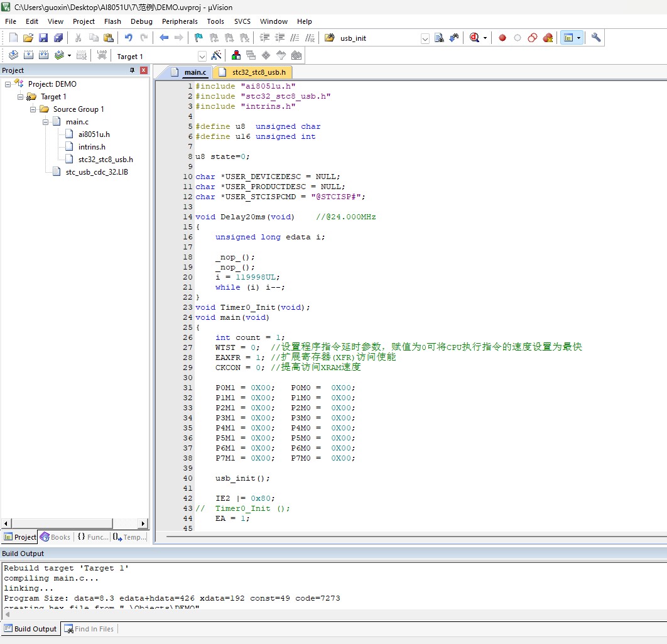This screenshot has height=644, width=667.
Task: Switch to stc32_stc8_usb.h editor tab
Action: (x=254, y=72)
